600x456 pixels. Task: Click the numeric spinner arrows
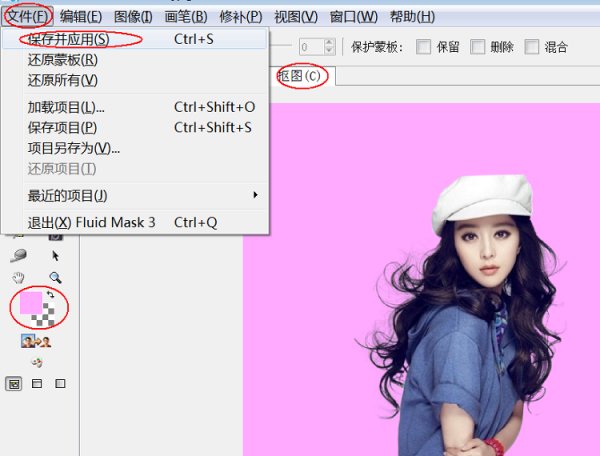[x=330, y=47]
